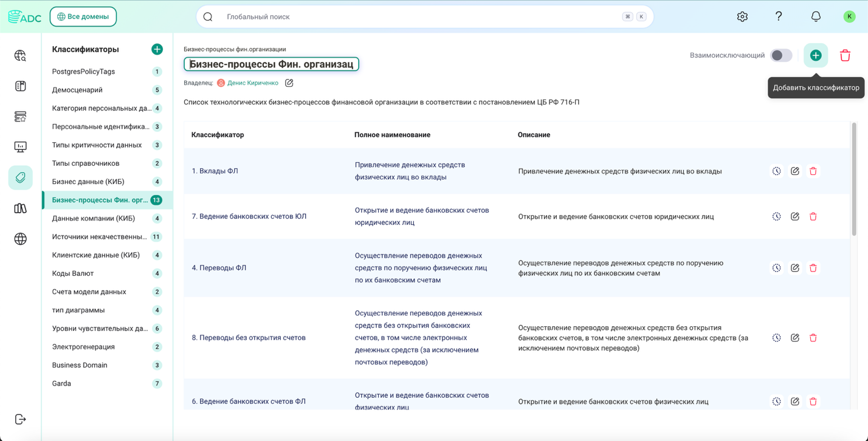View history for 4. Переводы ФЛ
This screenshot has height=441, width=868.
click(x=777, y=268)
